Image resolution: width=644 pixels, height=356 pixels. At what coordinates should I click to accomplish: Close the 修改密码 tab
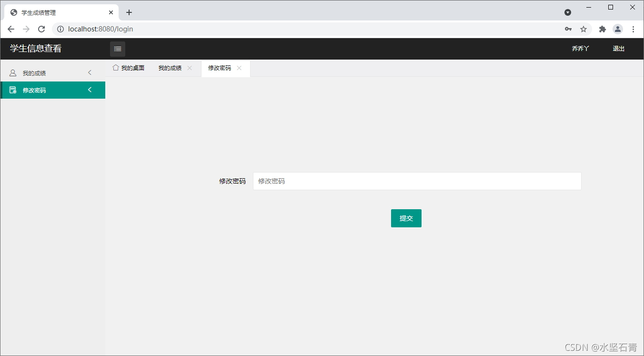(x=239, y=68)
